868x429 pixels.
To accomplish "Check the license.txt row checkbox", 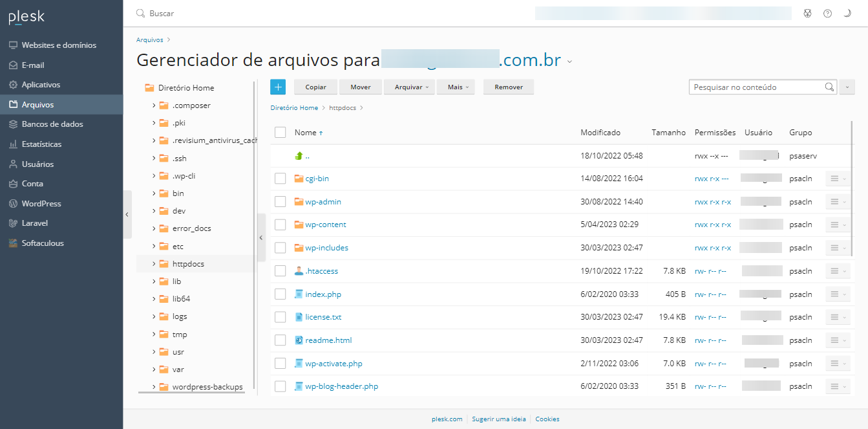I will coord(280,317).
